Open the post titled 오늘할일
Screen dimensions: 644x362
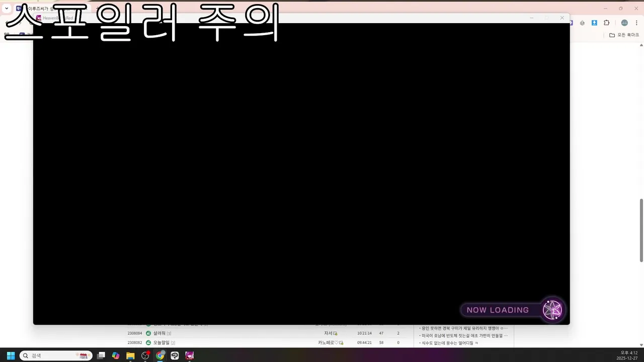pos(162,342)
